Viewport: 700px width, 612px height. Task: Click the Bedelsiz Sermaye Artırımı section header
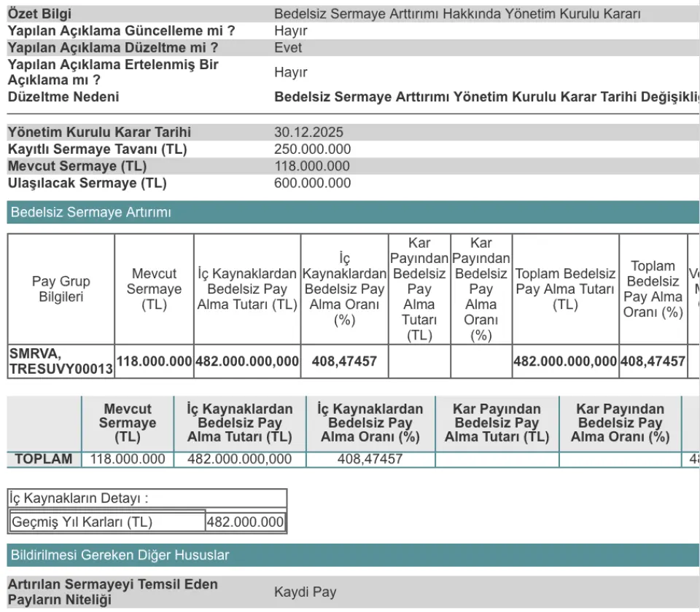[91, 213]
